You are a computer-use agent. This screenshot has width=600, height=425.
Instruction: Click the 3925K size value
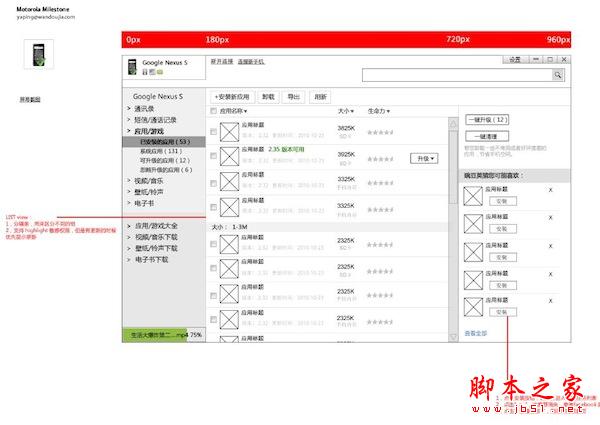346,154
